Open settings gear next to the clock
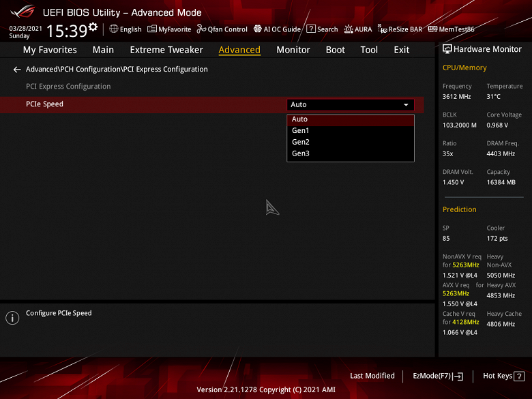532x399 pixels. pos(93,27)
